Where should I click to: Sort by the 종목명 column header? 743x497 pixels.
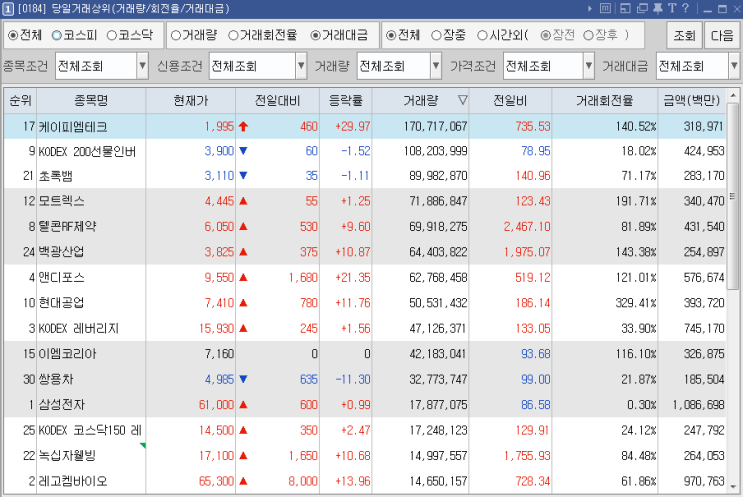91,100
